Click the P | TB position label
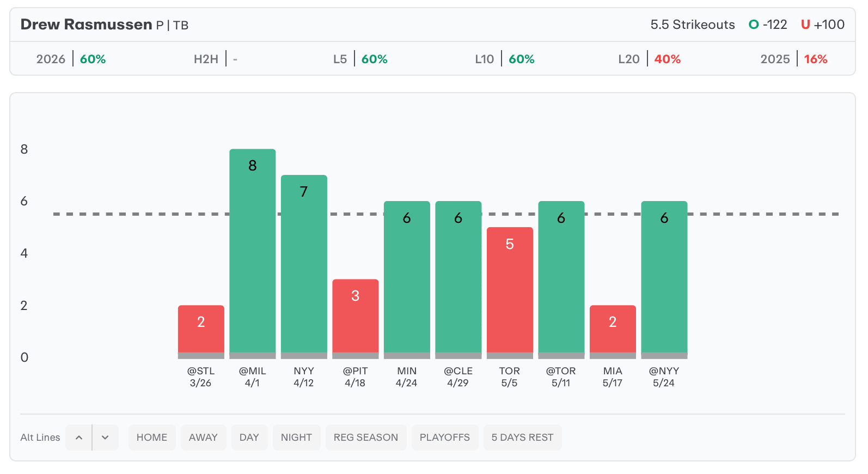 (172, 25)
